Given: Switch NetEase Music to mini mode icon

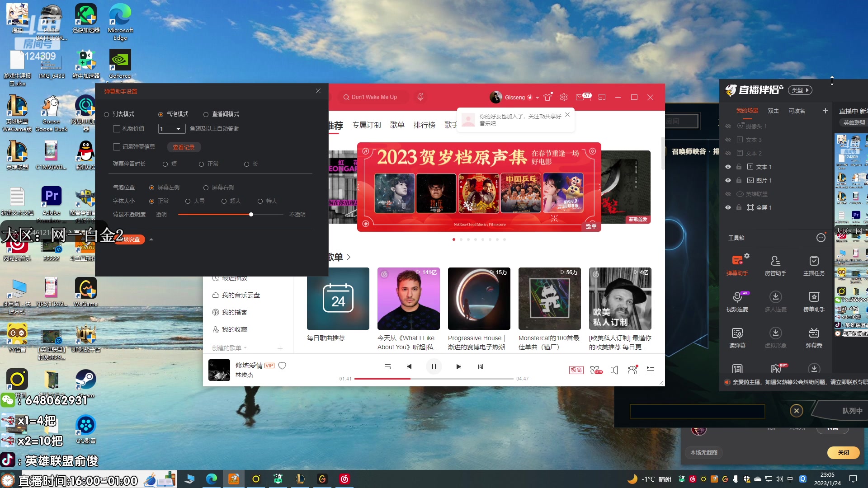Looking at the screenshot, I should (x=602, y=97).
